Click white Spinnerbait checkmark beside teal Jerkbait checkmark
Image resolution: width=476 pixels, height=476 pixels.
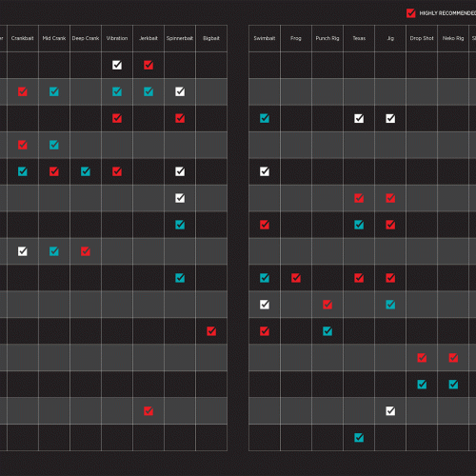(180, 91)
